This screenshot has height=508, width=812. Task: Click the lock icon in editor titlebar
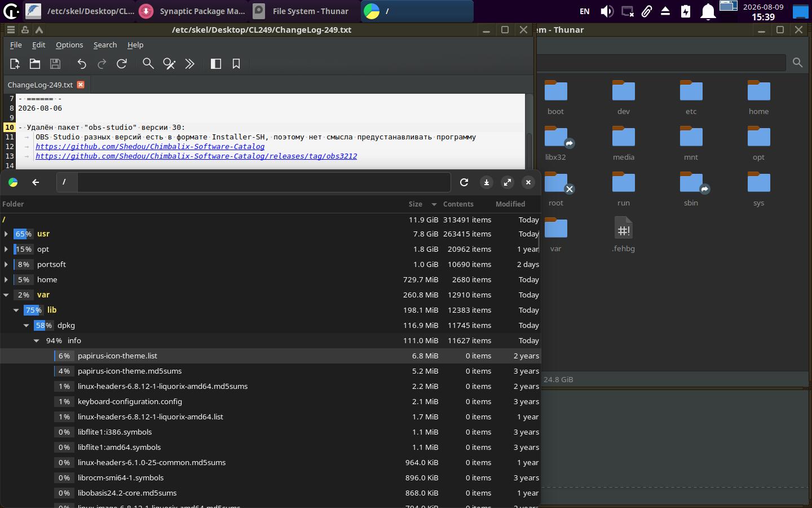pyautogui.click(x=25, y=30)
